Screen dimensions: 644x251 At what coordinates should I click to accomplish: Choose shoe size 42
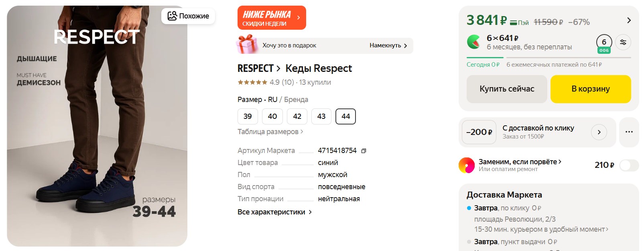point(297,116)
